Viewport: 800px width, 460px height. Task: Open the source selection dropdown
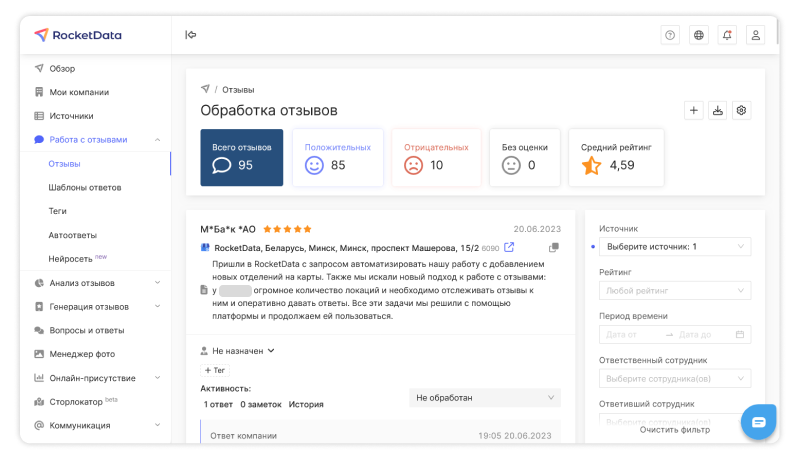coord(675,246)
